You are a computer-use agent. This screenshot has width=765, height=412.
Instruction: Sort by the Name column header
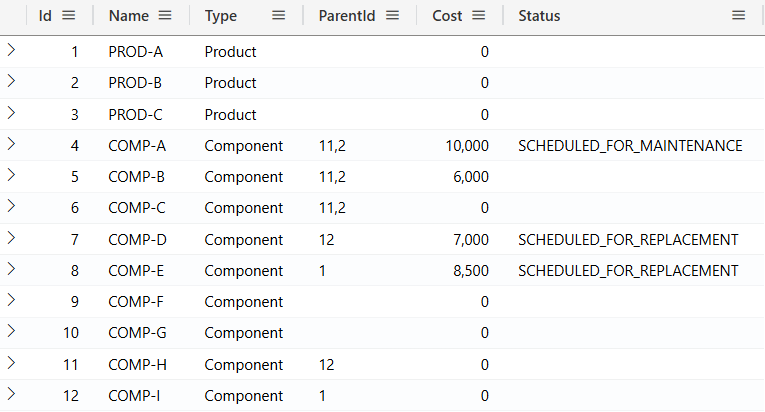pyautogui.click(x=128, y=16)
